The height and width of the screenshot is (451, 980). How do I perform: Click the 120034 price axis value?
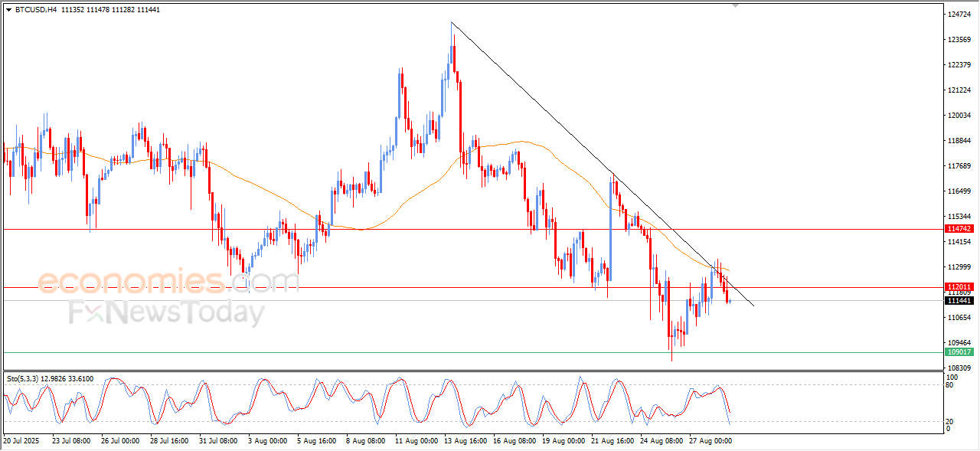click(x=960, y=116)
